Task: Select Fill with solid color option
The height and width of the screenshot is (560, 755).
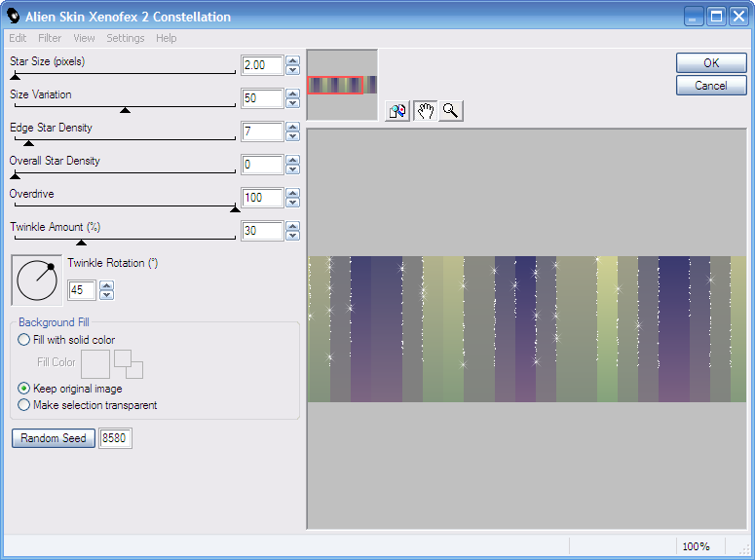Action: click(23, 340)
